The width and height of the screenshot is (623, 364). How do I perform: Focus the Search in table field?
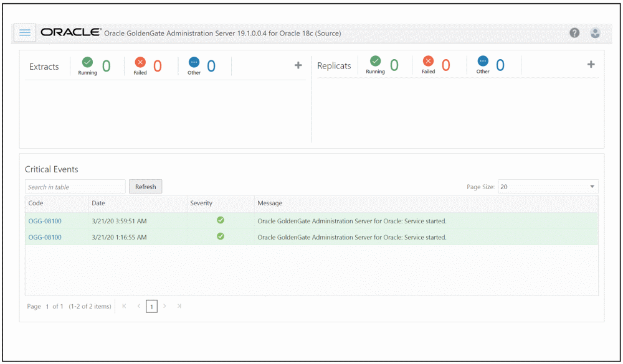[x=75, y=187]
